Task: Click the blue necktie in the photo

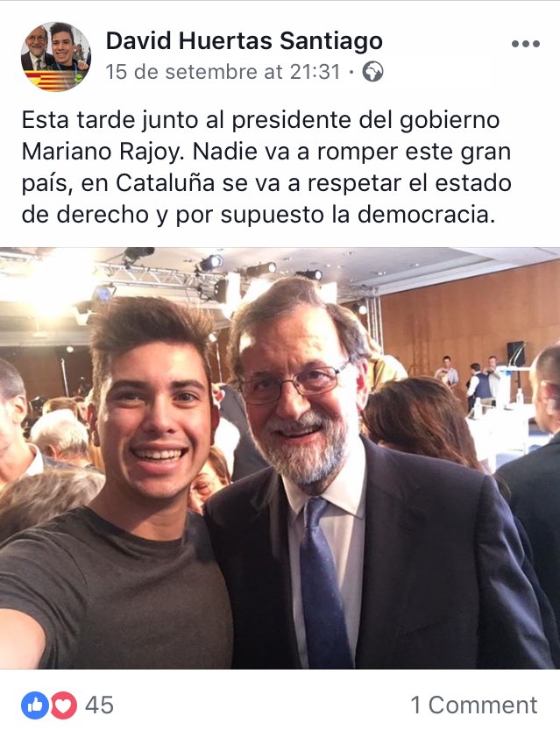Action: click(x=323, y=583)
